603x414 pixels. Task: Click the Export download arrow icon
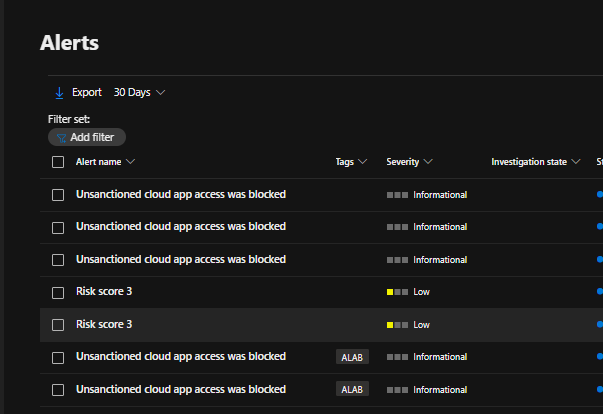59,92
